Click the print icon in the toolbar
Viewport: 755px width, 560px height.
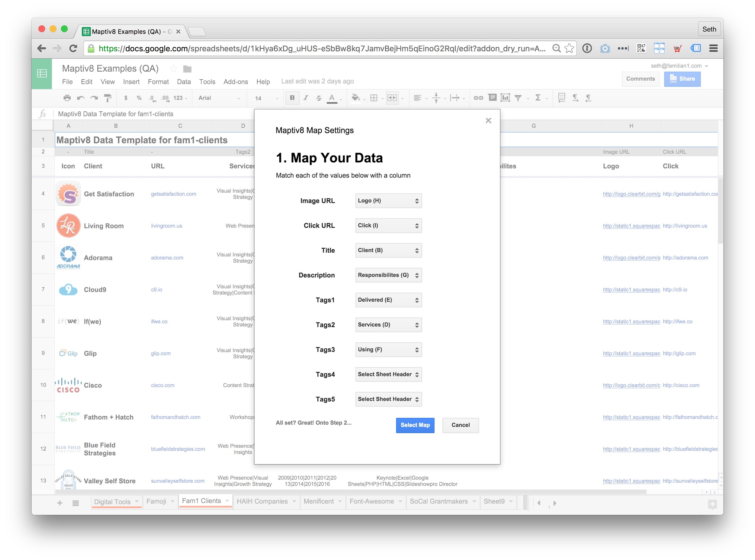pyautogui.click(x=67, y=98)
